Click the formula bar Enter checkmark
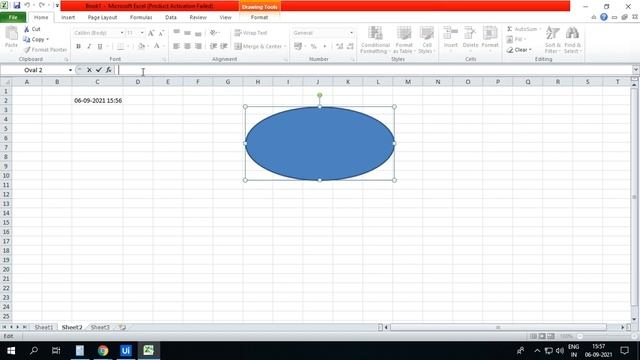 [99, 70]
